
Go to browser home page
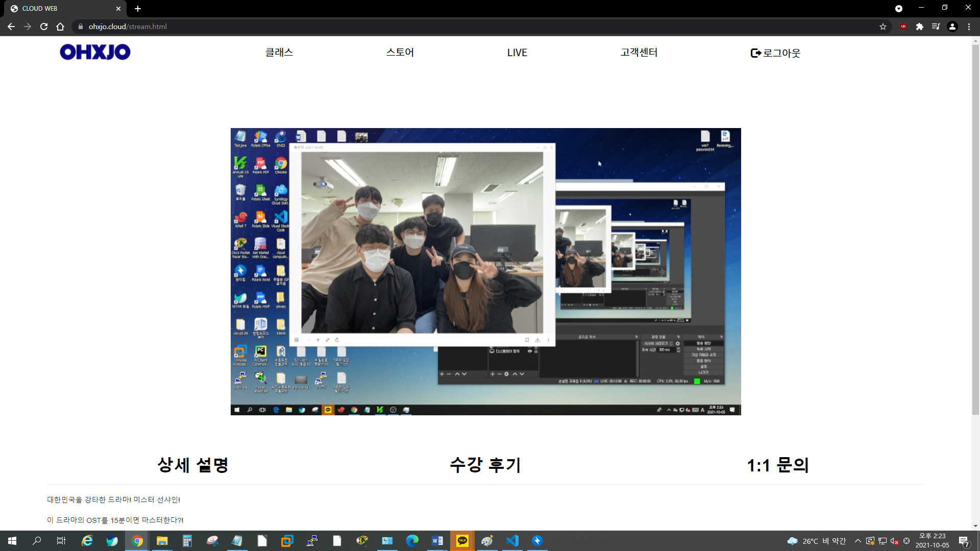pos(60,27)
